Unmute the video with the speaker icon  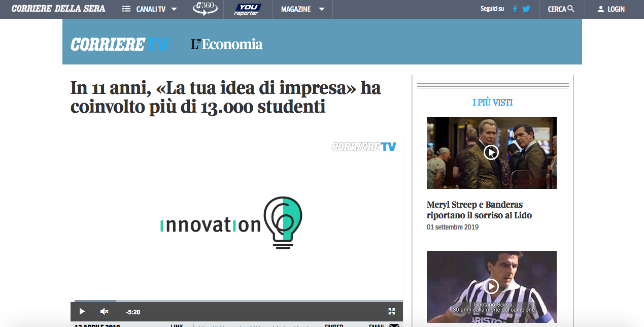pyautogui.click(x=105, y=311)
